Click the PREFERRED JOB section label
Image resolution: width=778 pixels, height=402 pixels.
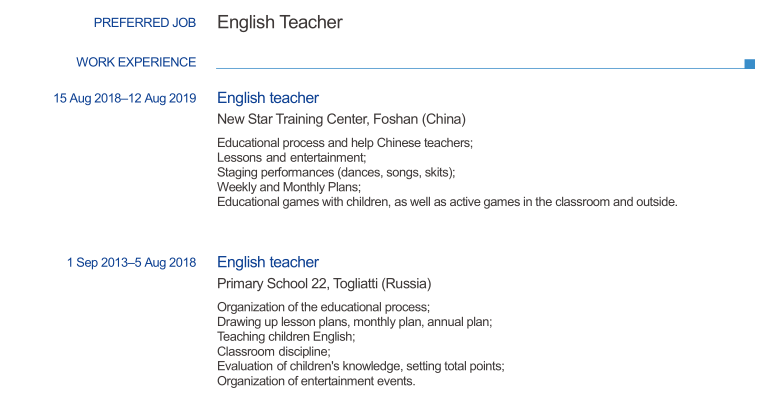(144, 23)
